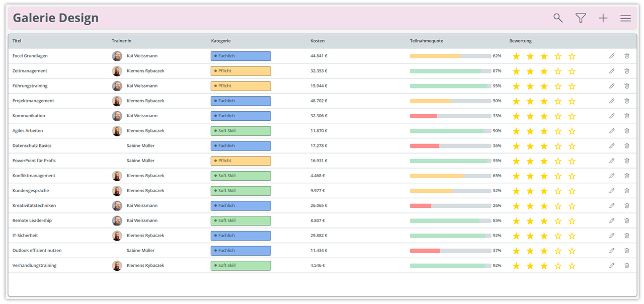
Task: Open Soft Skill category of Verhandlungstraining
Action: pyautogui.click(x=240, y=266)
